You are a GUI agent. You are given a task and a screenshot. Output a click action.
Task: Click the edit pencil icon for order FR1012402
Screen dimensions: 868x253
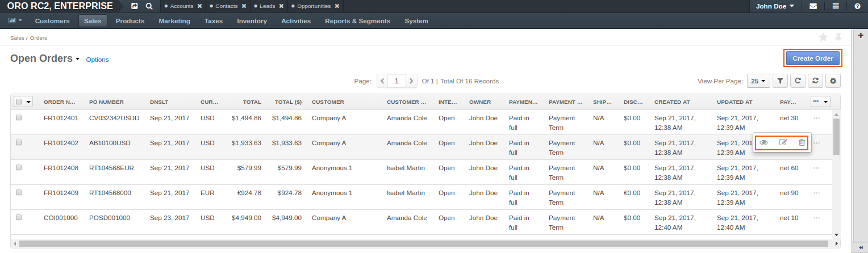[x=783, y=142]
